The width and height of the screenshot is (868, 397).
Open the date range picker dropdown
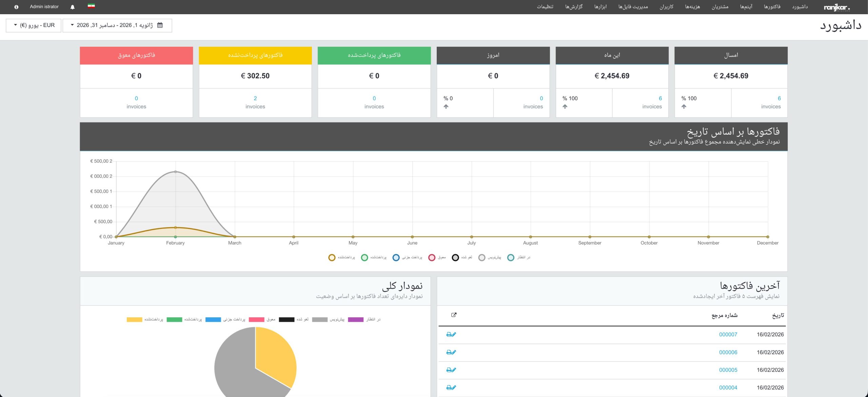(117, 25)
